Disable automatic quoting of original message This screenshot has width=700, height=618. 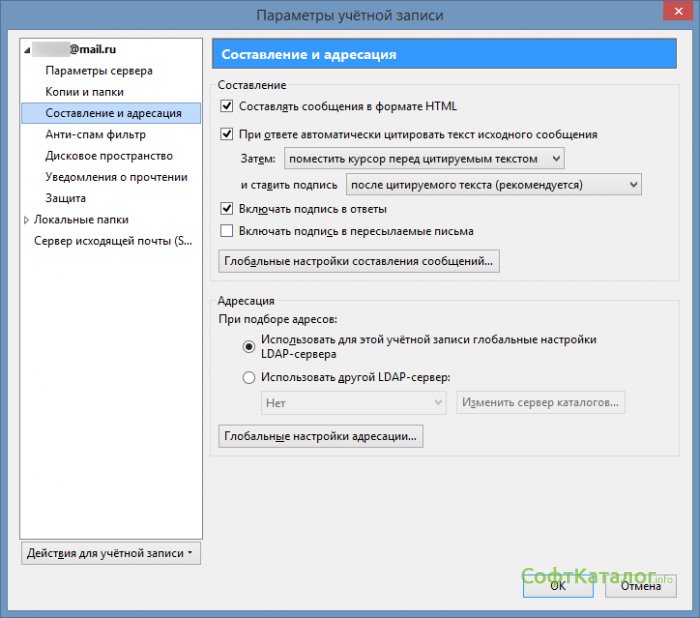(227, 134)
